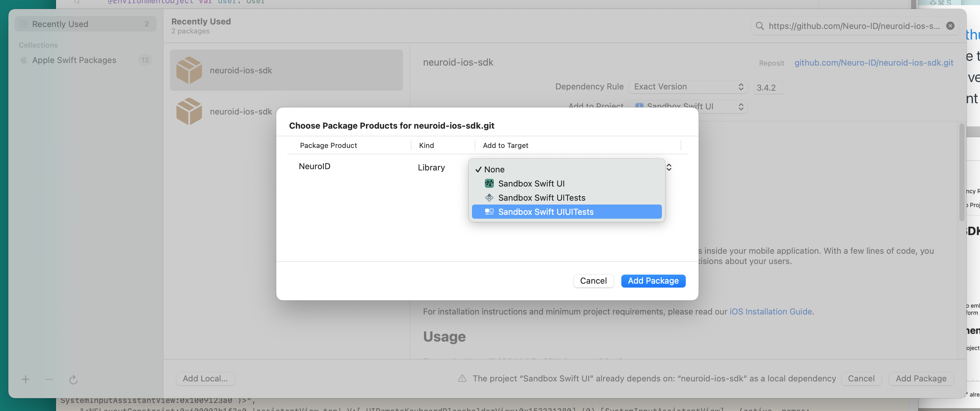The image size is (980, 411).
Task: Click the Package Product column header
Action: [328, 145]
